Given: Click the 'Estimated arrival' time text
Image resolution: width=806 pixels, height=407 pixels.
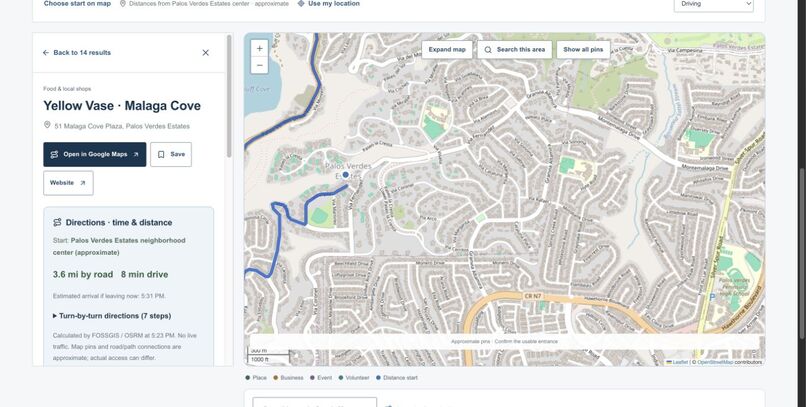Looking at the screenshot, I should pyautogui.click(x=109, y=296).
